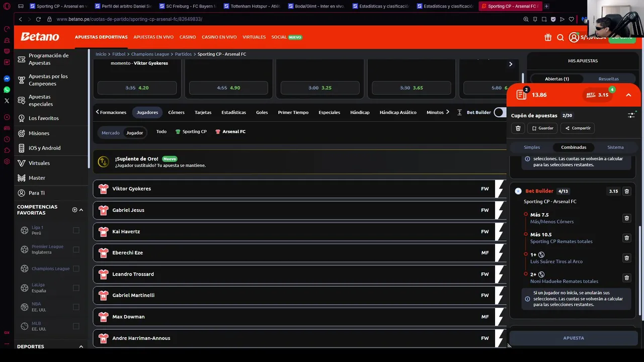
Task: Click the Messenger icon in Opera sidebar
Action: (x=7, y=79)
